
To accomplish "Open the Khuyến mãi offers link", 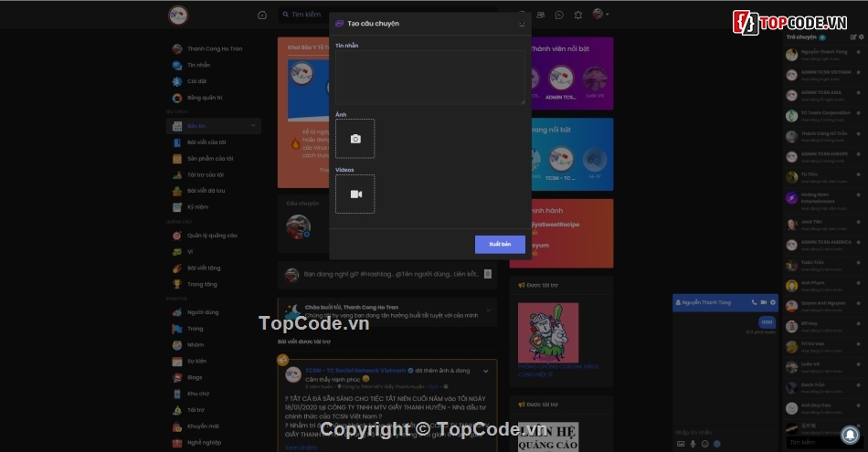I will 203,426.
